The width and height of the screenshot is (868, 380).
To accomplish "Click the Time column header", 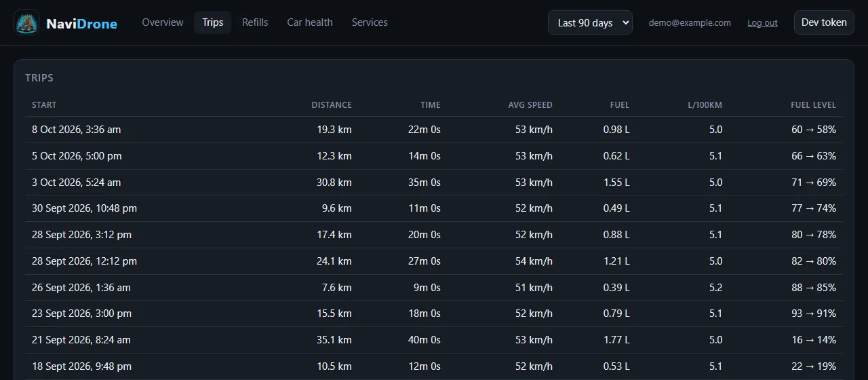I will click(431, 105).
